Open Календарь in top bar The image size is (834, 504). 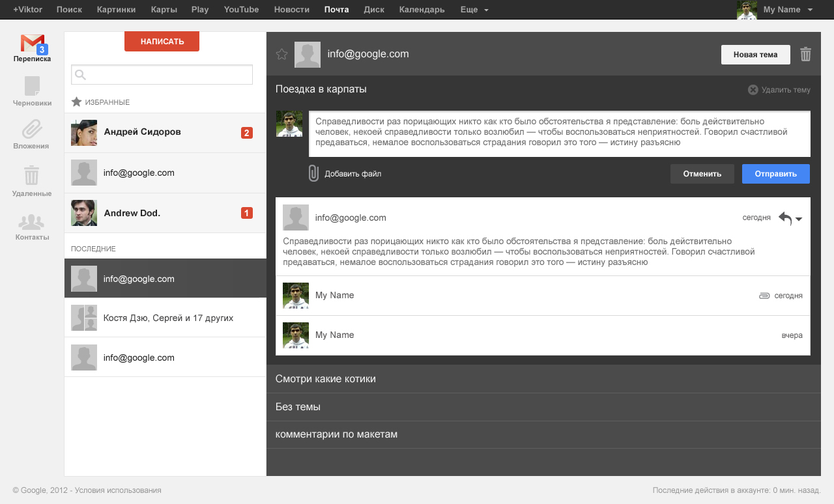tap(422, 10)
